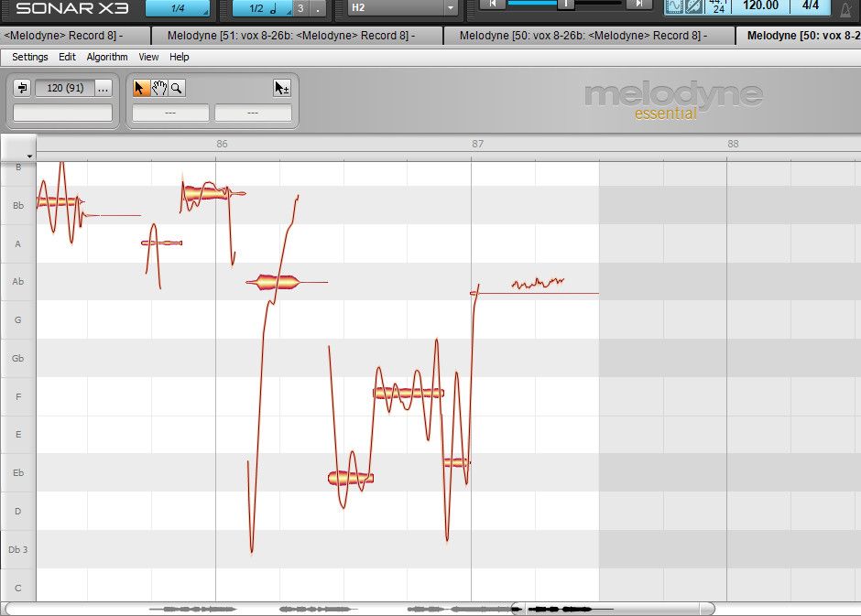
Task: Toggle the triplet 3 button
Action: point(300,8)
